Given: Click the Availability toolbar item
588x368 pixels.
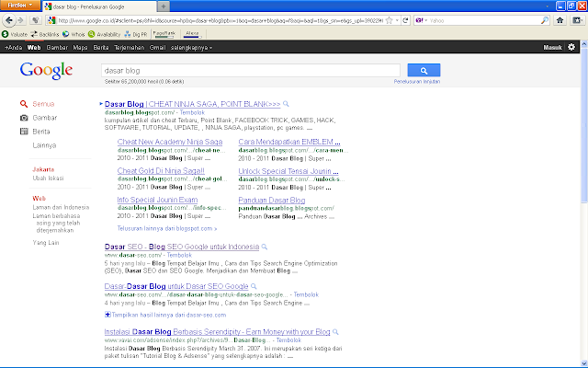Looking at the screenshot, I should 104,34.
